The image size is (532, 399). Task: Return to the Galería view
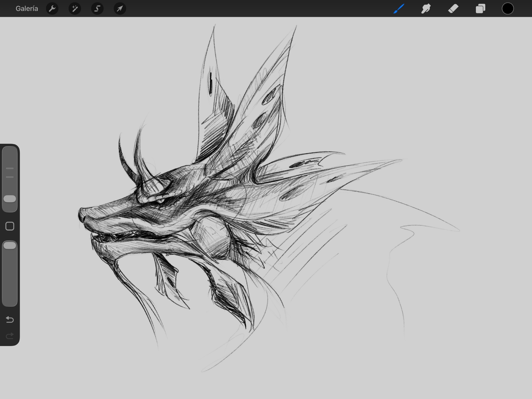(x=27, y=9)
